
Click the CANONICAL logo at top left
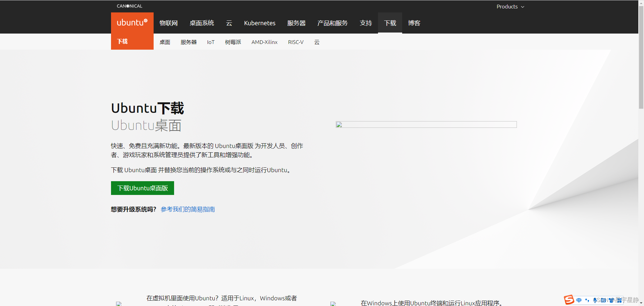click(129, 6)
